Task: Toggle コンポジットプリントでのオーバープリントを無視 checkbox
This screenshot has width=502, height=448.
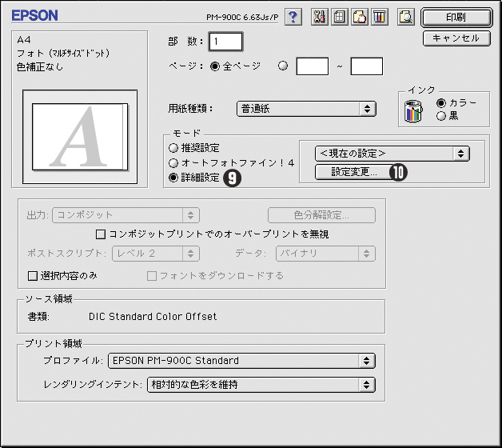Action: 101,234
